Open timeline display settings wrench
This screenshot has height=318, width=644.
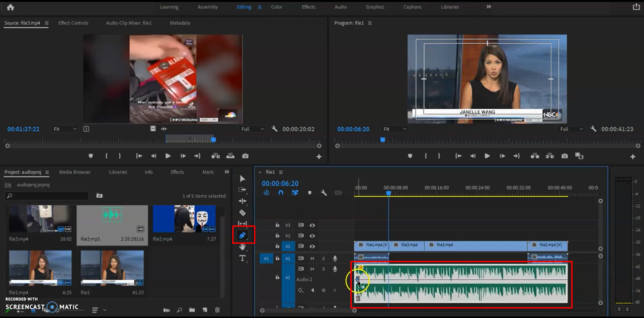(324, 193)
